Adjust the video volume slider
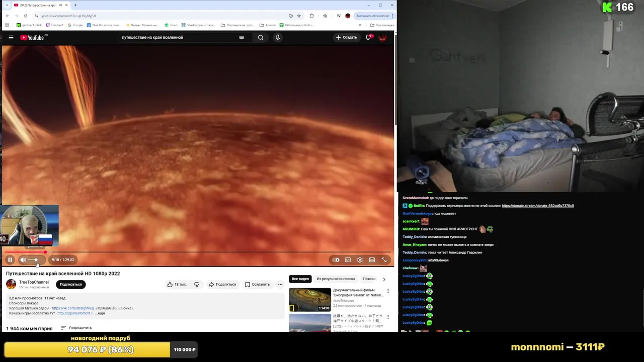644x362 pixels. click(36, 260)
